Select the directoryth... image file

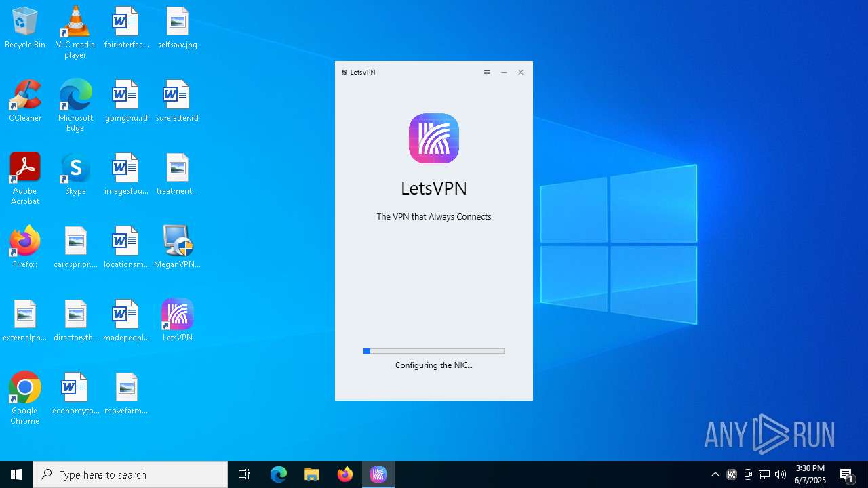click(x=75, y=321)
